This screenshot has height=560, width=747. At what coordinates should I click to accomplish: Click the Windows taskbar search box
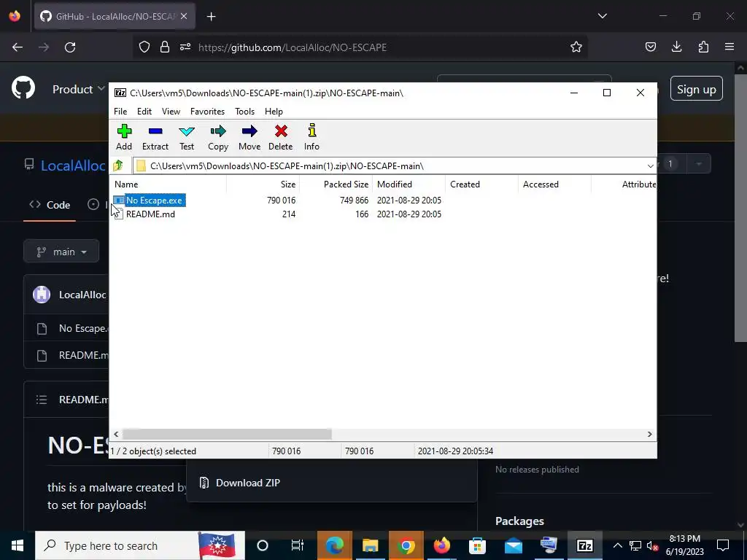click(x=140, y=545)
